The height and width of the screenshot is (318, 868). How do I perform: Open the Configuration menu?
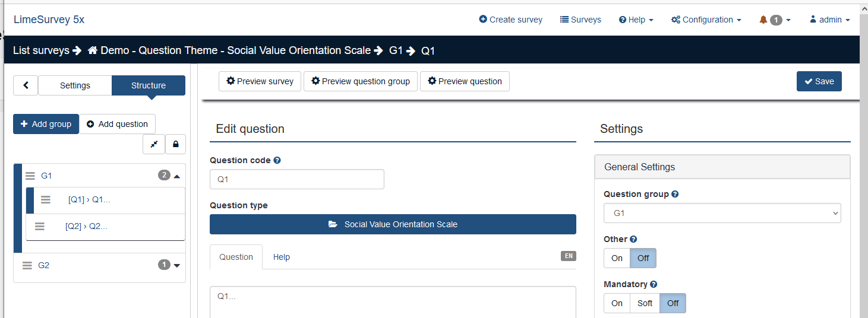(706, 20)
